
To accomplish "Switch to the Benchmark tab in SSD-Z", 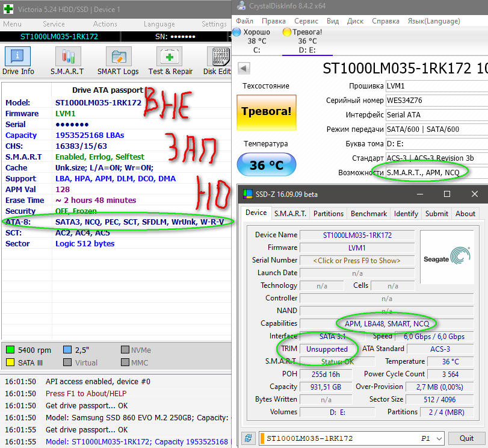I will [x=369, y=213].
